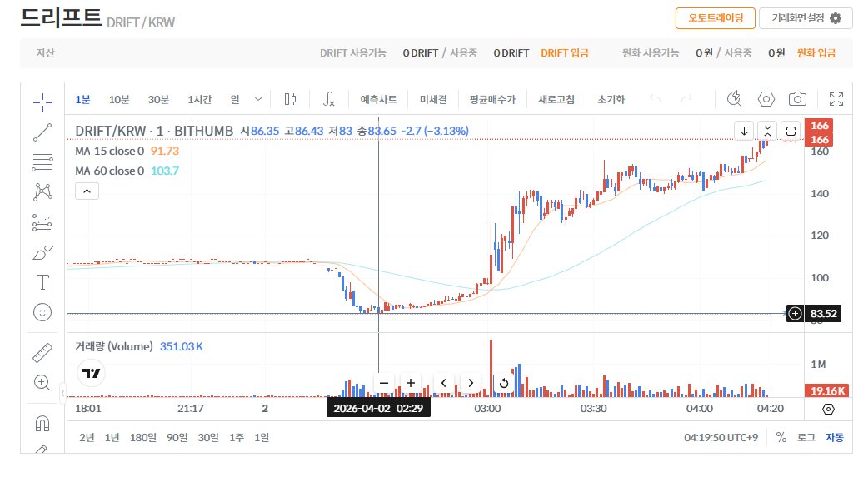Image resolution: width=868 pixels, height=477 pixels.
Task: Open the emoji sticker tool
Action: point(42,312)
